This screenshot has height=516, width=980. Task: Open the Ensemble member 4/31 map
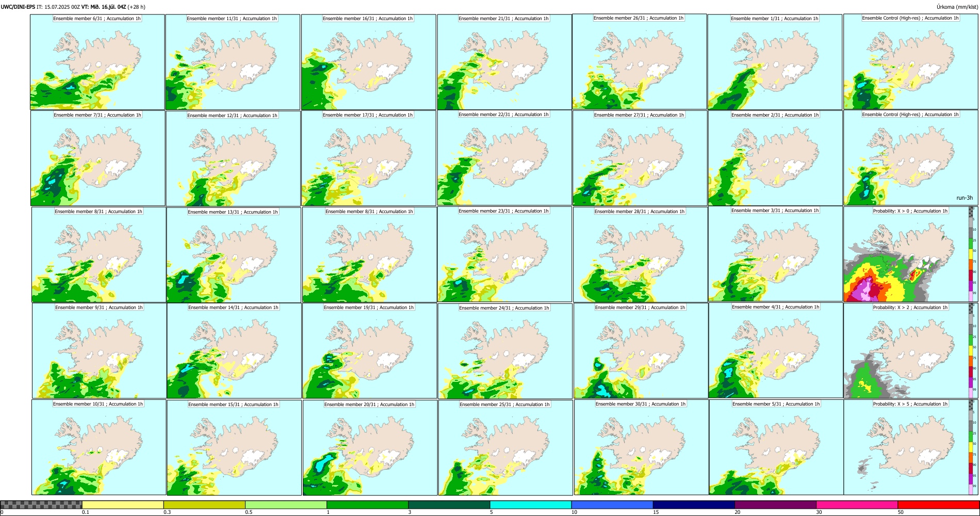point(776,350)
